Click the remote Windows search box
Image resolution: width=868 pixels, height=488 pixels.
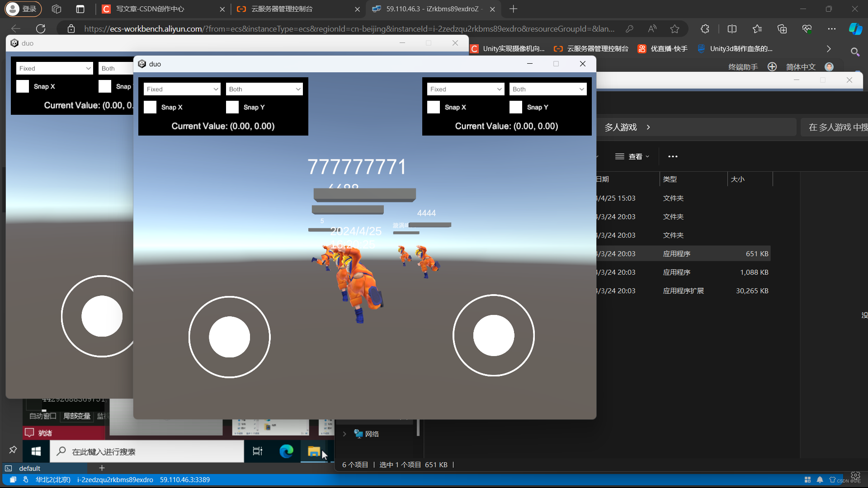coord(147,451)
